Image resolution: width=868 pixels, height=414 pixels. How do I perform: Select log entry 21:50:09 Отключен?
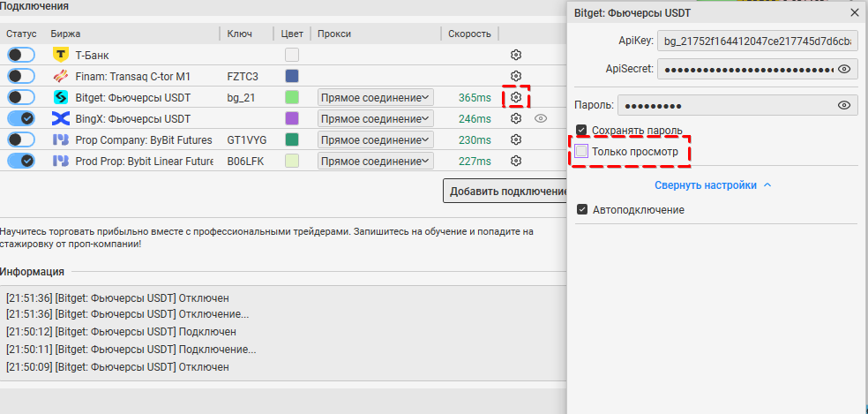tap(117, 367)
